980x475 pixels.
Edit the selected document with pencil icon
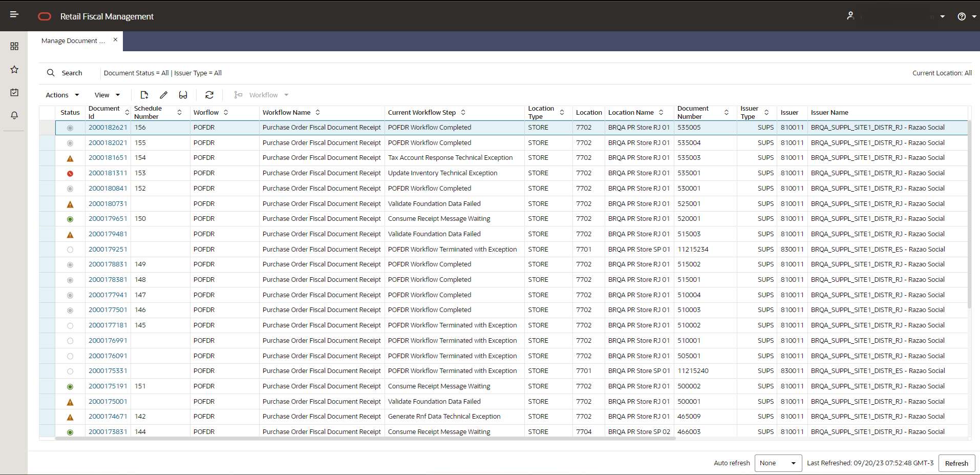pyautogui.click(x=163, y=95)
